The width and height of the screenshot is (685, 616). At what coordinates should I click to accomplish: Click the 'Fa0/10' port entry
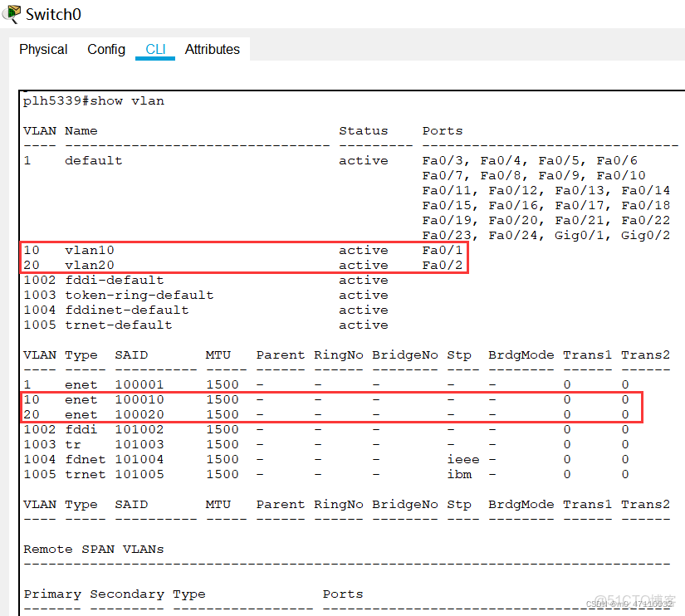(621, 175)
